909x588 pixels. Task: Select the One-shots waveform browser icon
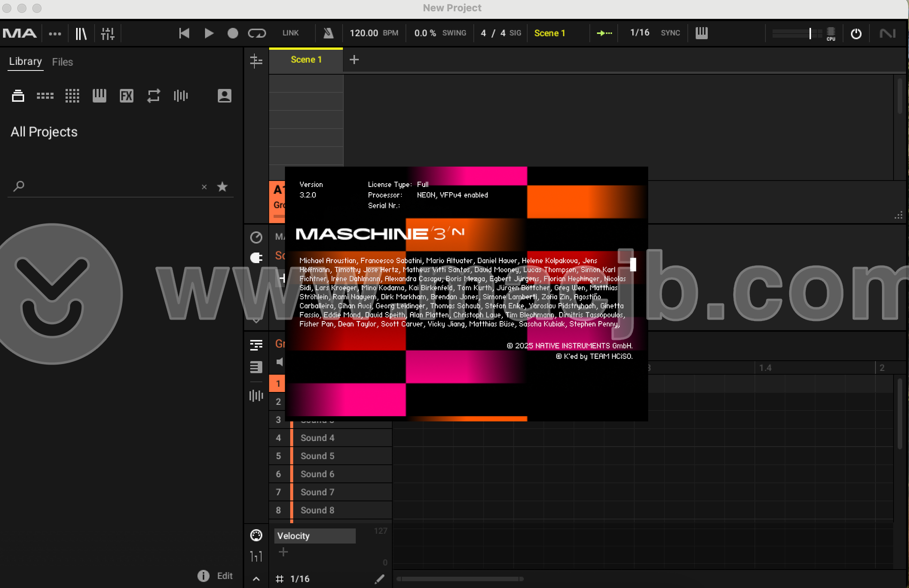pyautogui.click(x=180, y=96)
